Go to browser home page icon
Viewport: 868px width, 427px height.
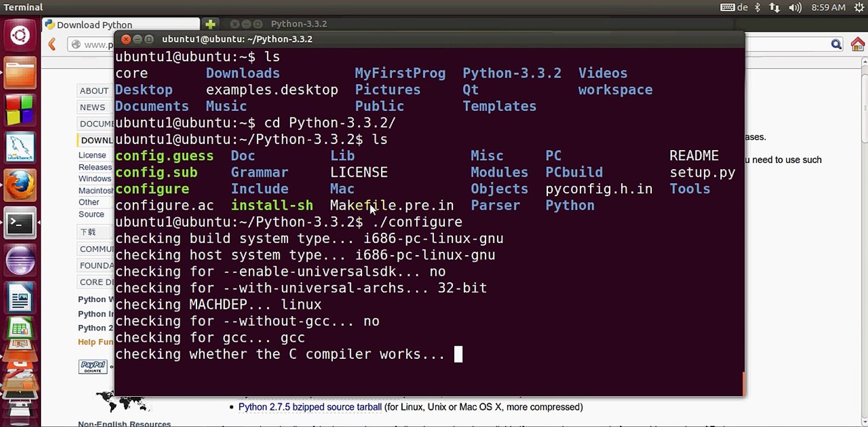[x=858, y=44]
